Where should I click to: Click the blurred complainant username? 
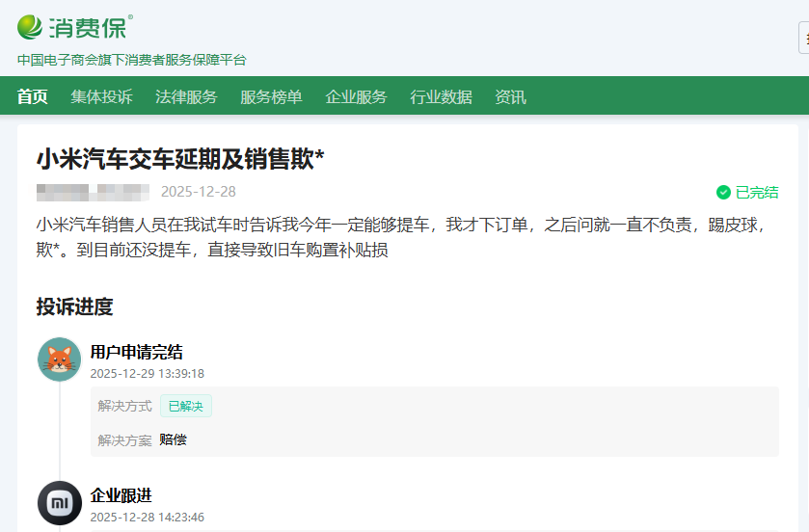pyautogui.click(x=93, y=192)
